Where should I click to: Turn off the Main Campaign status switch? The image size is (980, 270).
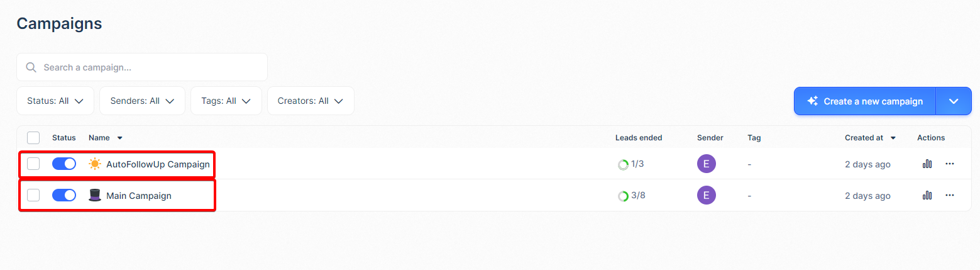(x=64, y=195)
